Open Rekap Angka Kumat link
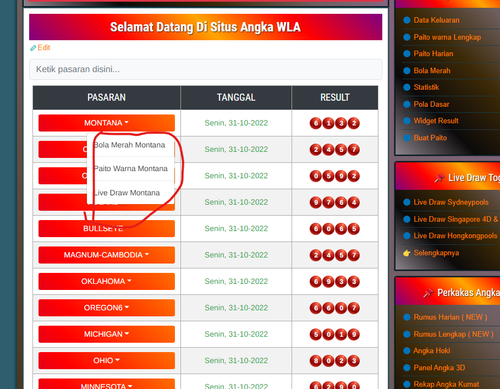Image resolution: width=500 pixels, height=389 pixels. (446, 384)
